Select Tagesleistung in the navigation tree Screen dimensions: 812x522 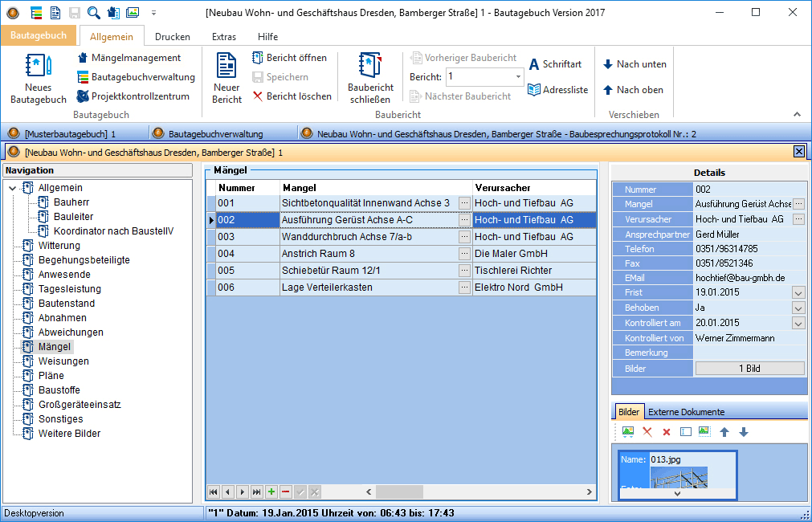click(69, 289)
